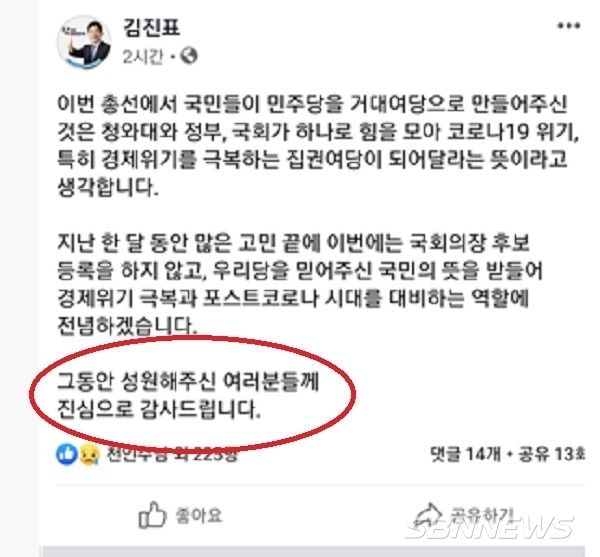The image size is (600, 557).
Task: Open 김진표's profile picture
Action: (84, 41)
